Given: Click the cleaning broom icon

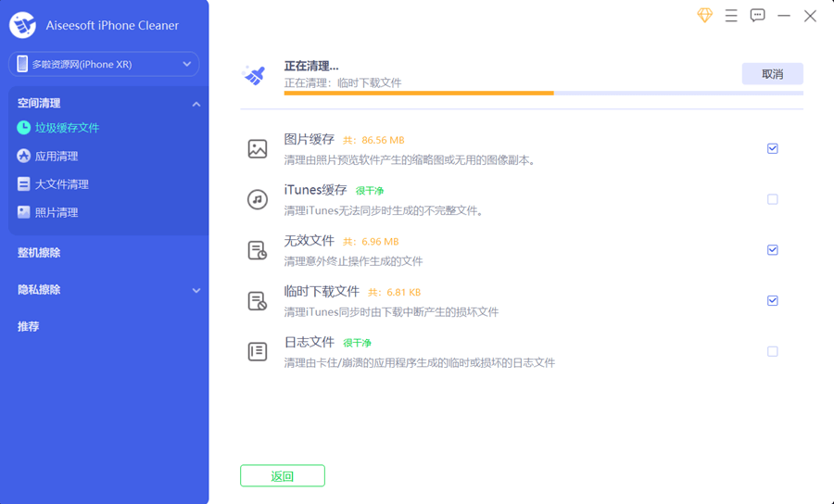Looking at the screenshot, I should point(255,75).
